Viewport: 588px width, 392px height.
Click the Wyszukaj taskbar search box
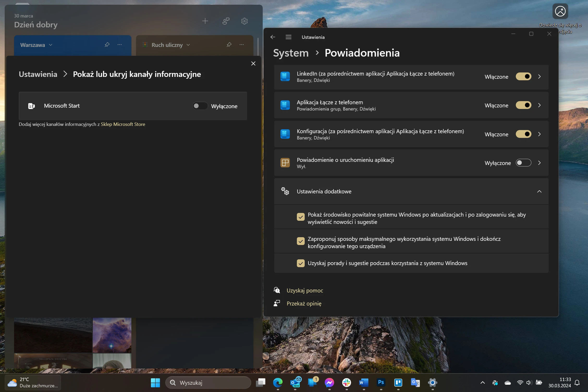208,383
